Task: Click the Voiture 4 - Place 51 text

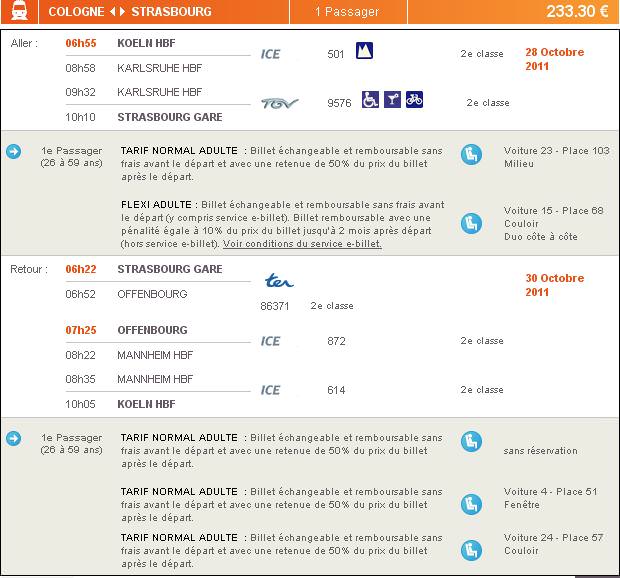Action: pyautogui.click(x=550, y=492)
